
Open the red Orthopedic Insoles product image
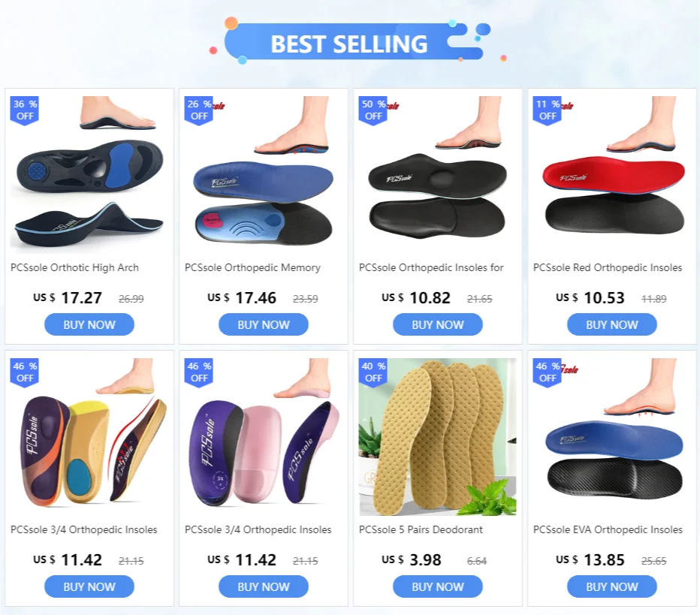pyautogui.click(x=611, y=175)
